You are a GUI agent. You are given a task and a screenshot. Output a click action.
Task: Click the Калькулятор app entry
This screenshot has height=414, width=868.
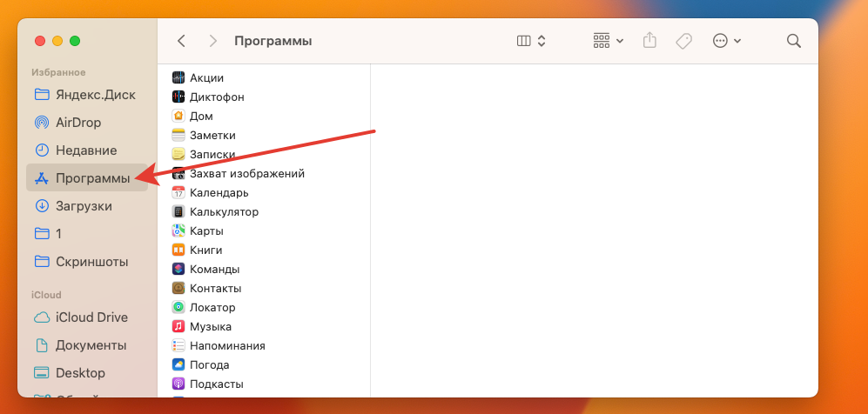(215, 211)
